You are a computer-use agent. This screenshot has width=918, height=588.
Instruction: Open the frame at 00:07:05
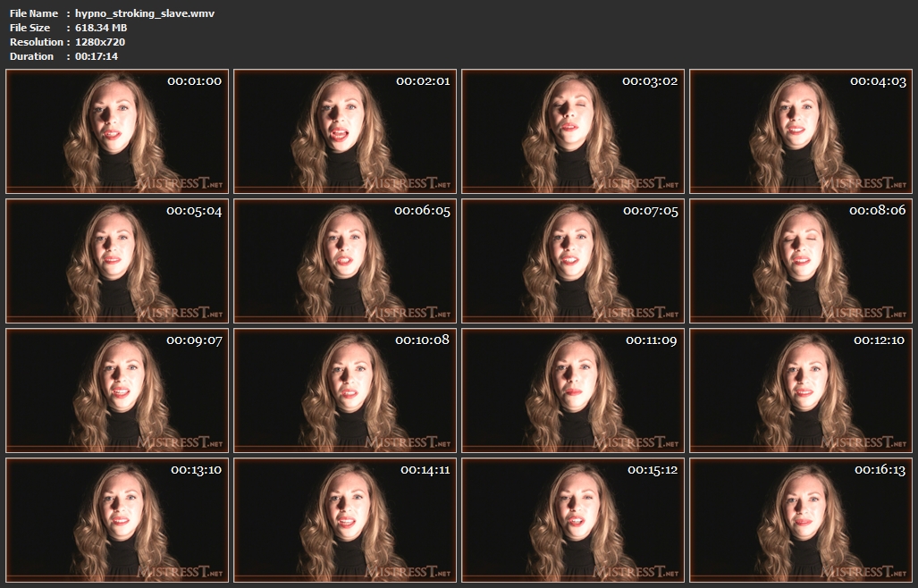pyautogui.click(x=573, y=261)
